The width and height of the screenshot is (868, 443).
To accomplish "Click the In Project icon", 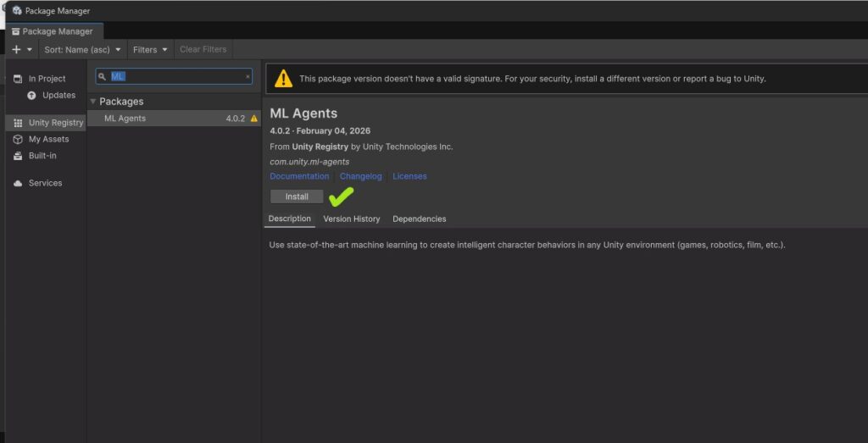I will tap(18, 79).
